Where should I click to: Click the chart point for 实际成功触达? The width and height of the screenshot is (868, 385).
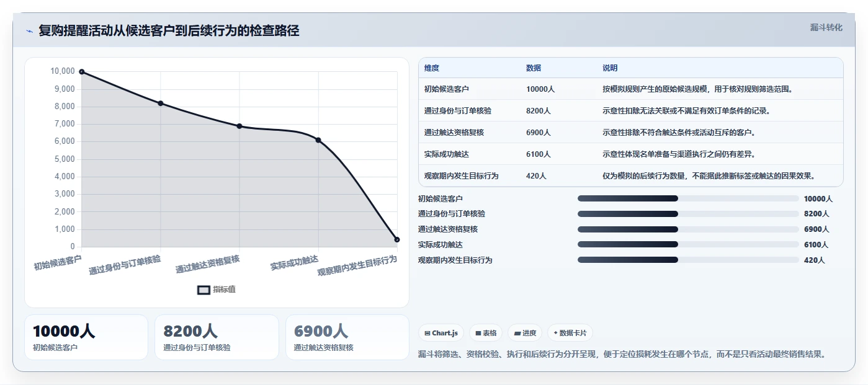[318, 140]
